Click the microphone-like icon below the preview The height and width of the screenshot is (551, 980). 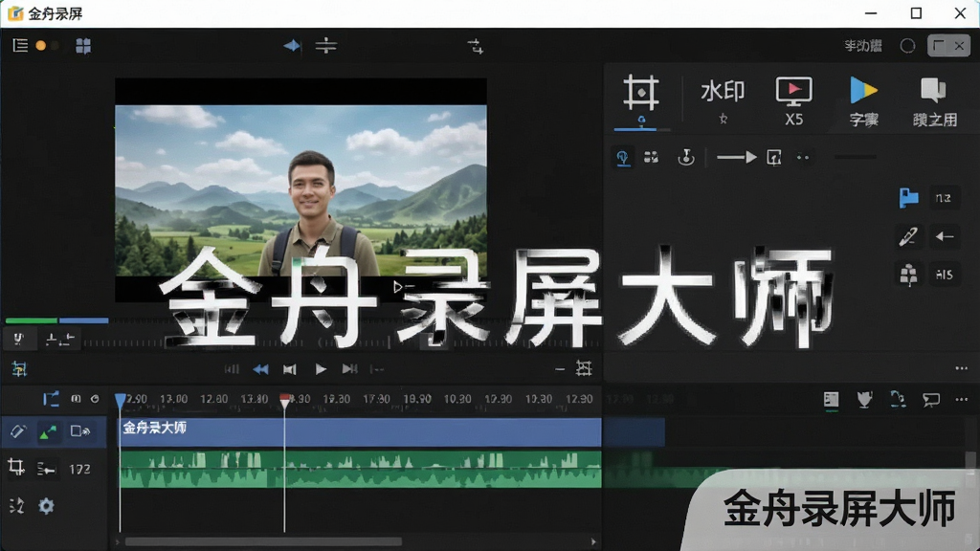click(18, 340)
